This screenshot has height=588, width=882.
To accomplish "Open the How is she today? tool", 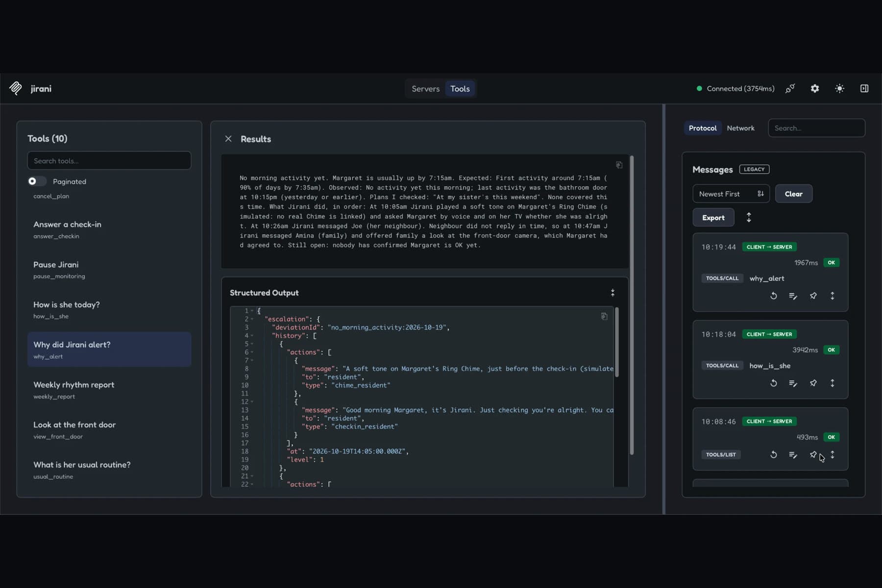I will pyautogui.click(x=109, y=310).
